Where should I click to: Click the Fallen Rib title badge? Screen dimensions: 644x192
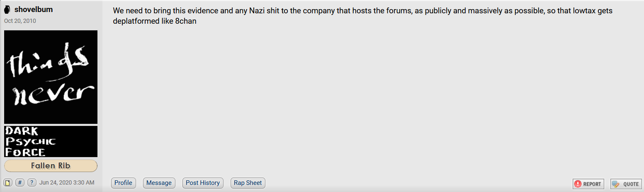coord(51,166)
